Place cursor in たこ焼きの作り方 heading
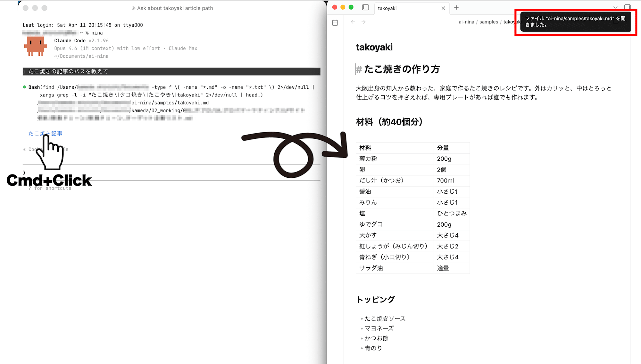The width and height of the screenshot is (641, 364). (402, 69)
